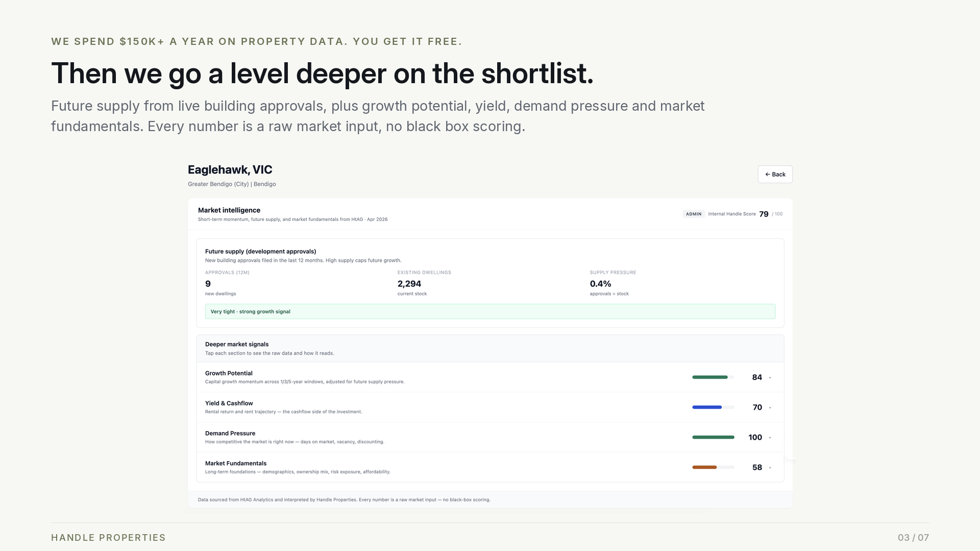Expand the Yield & Cashflow chevron arrow

tap(770, 408)
